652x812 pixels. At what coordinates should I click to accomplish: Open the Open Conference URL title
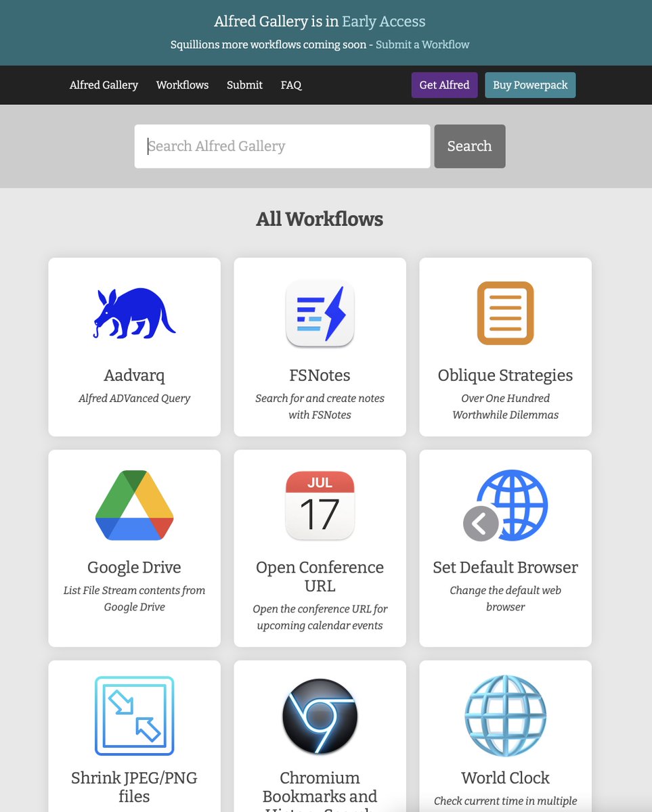320,577
